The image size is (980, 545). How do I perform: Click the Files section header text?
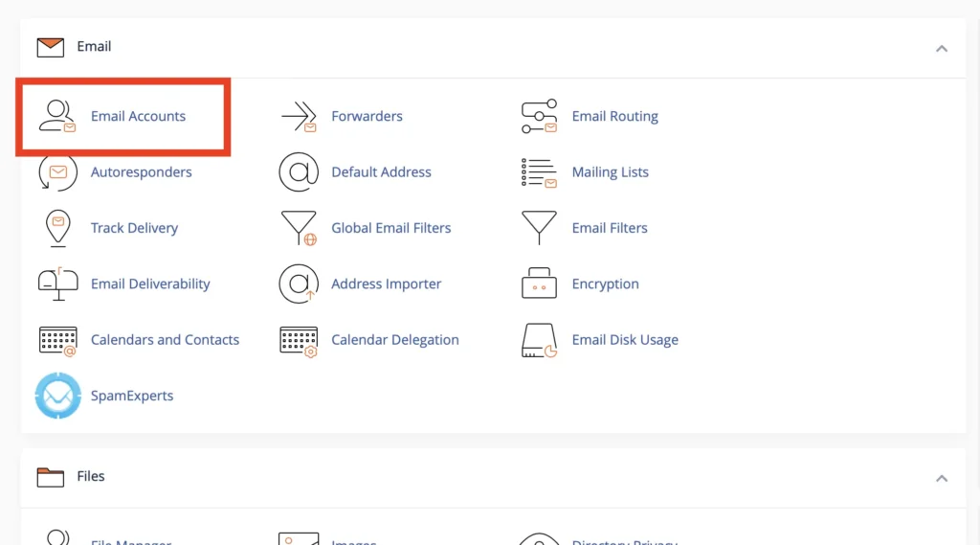click(x=91, y=476)
